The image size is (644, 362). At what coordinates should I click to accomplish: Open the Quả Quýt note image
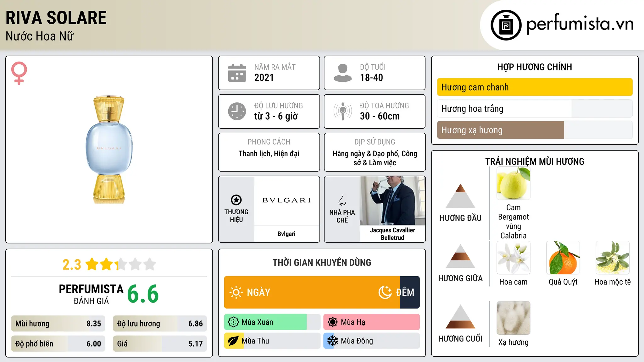(563, 258)
